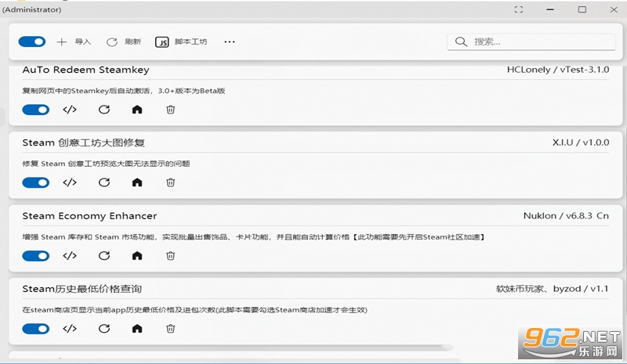The width and height of the screenshot is (627, 364).
Task: Maximize the Administrator window
Action: pyautogui.click(x=582, y=9)
